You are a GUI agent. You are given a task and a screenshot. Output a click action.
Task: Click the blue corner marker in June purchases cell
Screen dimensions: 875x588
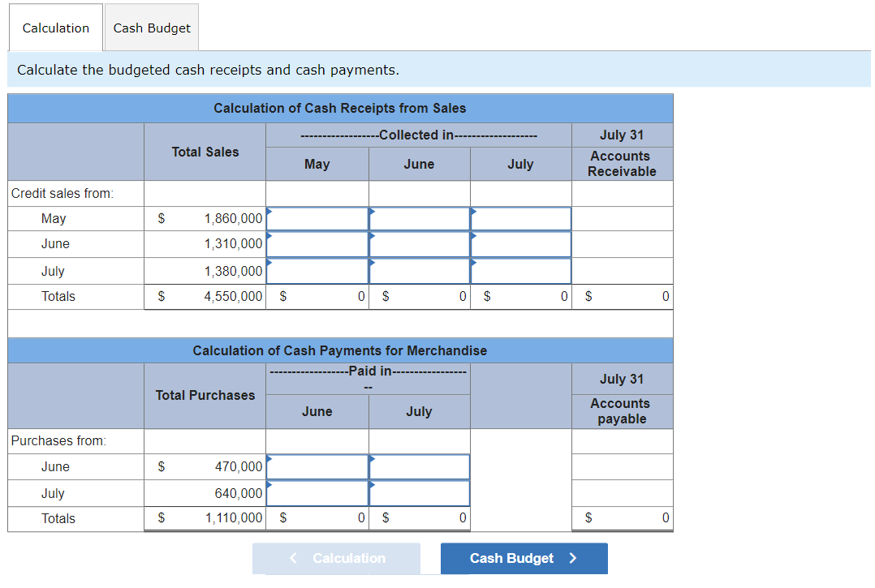[x=268, y=459]
